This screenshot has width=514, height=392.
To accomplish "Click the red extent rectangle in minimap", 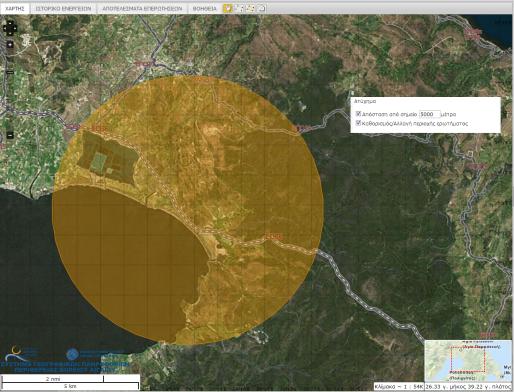I will pos(468,359).
